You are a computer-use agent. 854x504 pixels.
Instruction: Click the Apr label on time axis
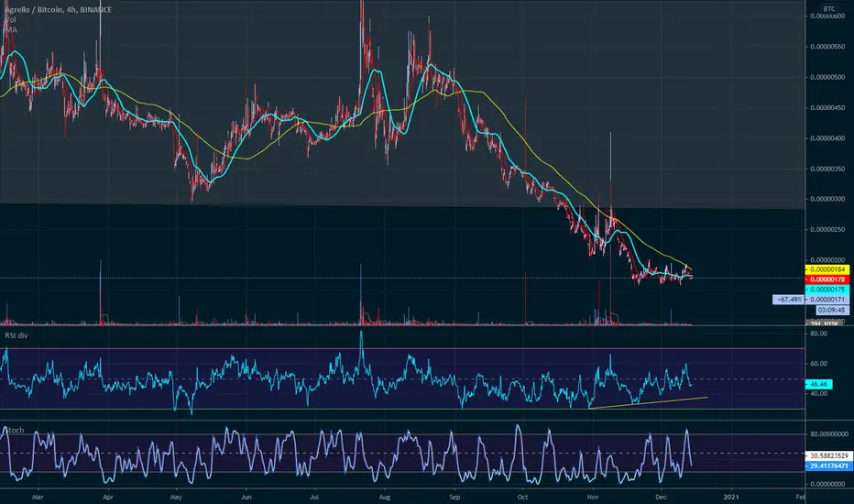tap(108, 497)
